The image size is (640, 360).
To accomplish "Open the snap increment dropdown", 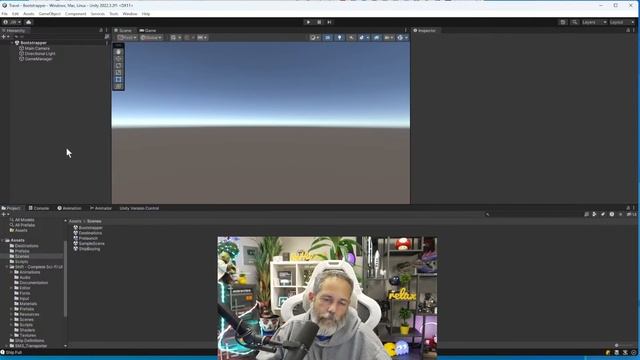I will (203, 38).
